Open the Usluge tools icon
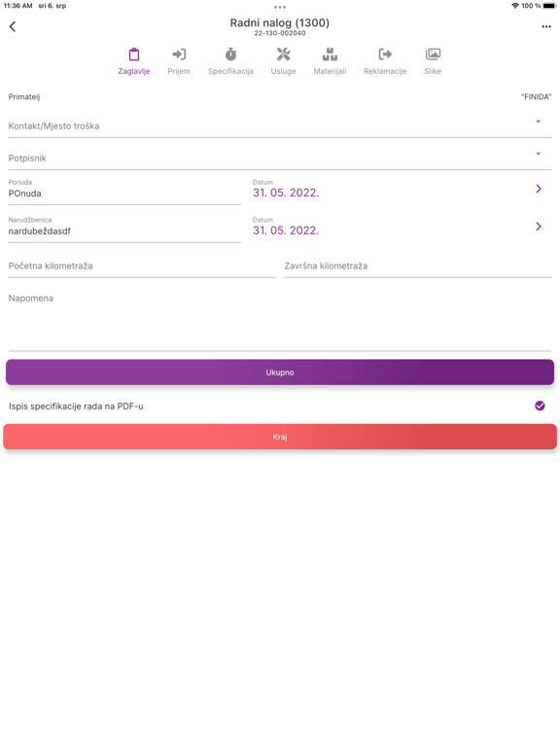This screenshot has width=560, height=747. tap(283, 54)
